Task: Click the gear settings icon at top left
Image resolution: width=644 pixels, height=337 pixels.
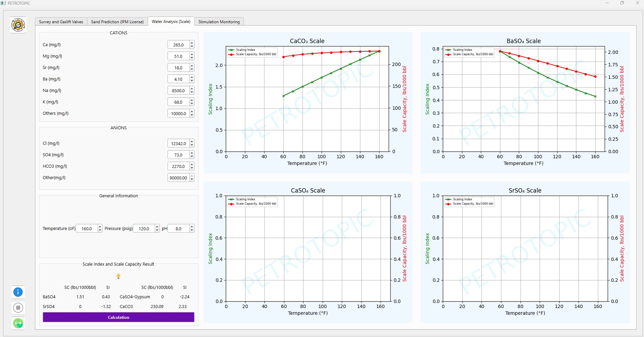Action: [18, 25]
